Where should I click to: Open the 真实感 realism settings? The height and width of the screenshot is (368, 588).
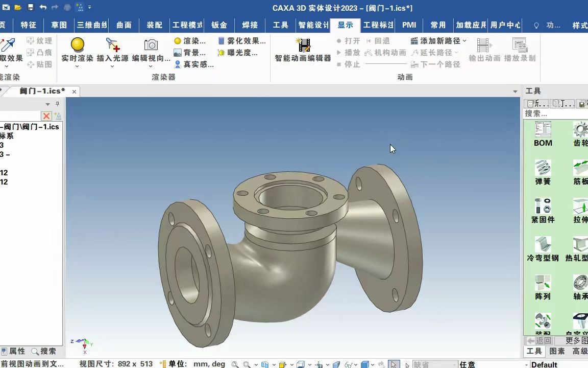click(x=194, y=64)
